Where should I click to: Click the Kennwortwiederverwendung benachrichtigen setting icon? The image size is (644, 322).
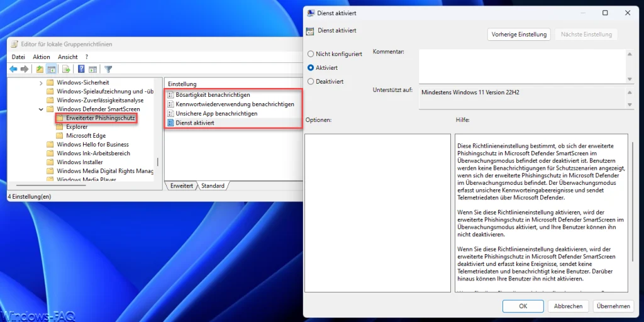(171, 104)
